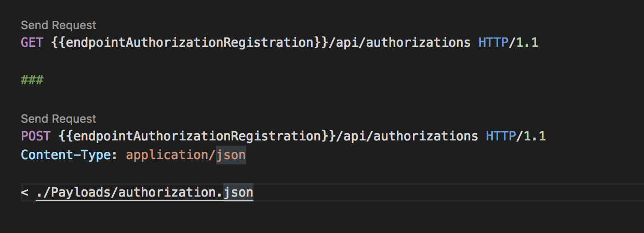The image size is (644, 233).
Task: Place cursor on blank line below Content-Type
Action: pos(332,174)
